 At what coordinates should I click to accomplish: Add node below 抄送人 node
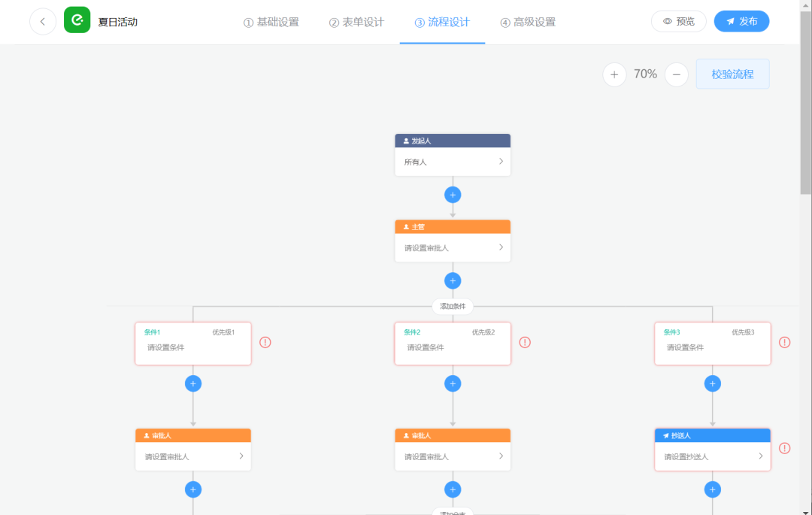(x=713, y=489)
